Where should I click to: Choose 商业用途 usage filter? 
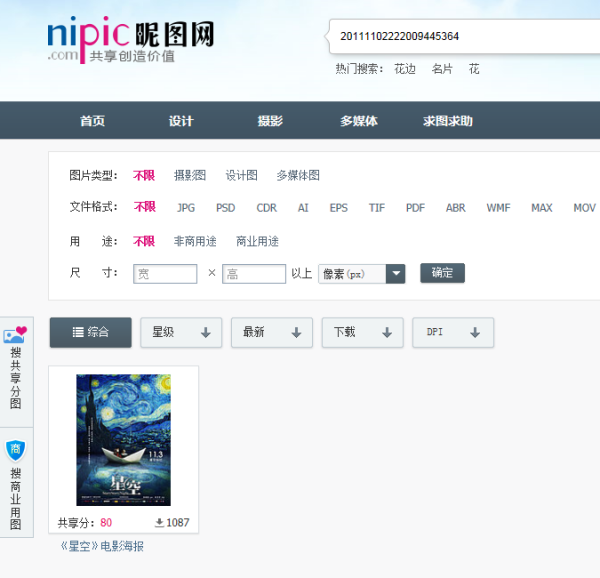point(257,241)
